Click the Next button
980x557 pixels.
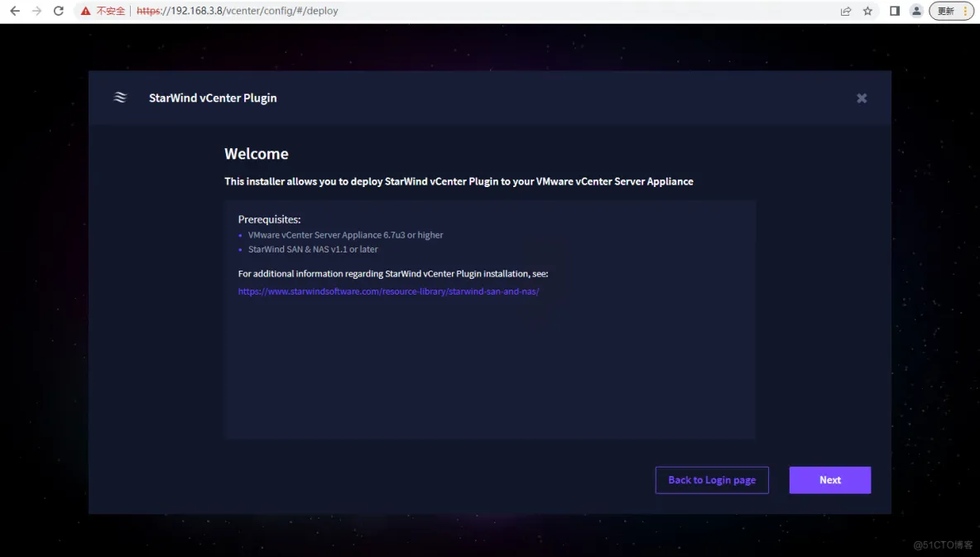pos(829,480)
